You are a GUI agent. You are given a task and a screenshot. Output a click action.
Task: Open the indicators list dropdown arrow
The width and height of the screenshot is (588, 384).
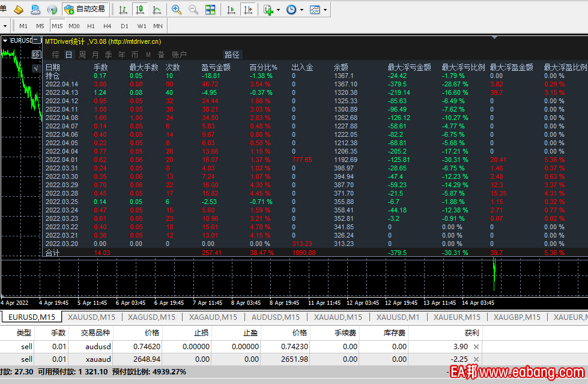click(x=277, y=10)
